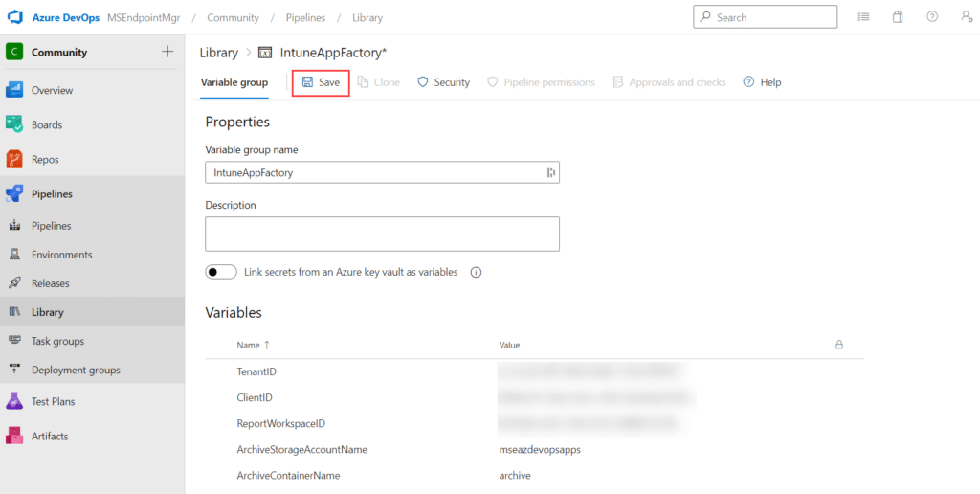Open the work items list icon in header
The width and height of the screenshot is (980, 494).
point(864,17)
